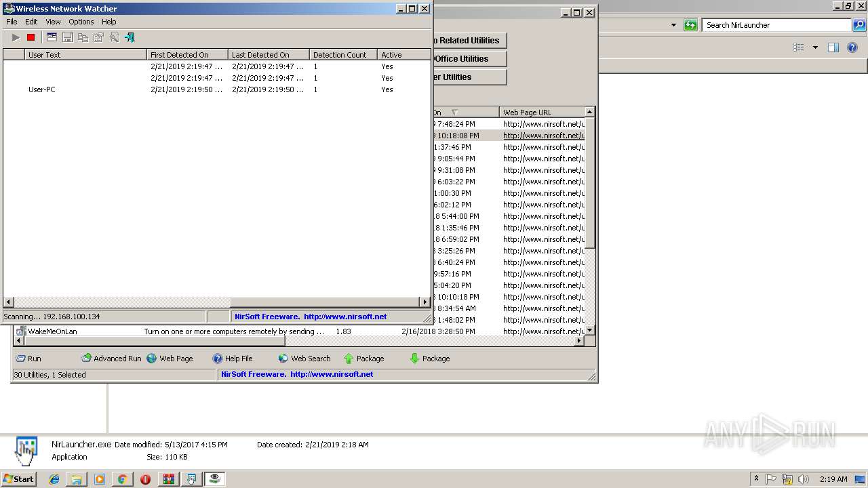
Task: Click the network tray icon
Action: (x=787, y=479)
